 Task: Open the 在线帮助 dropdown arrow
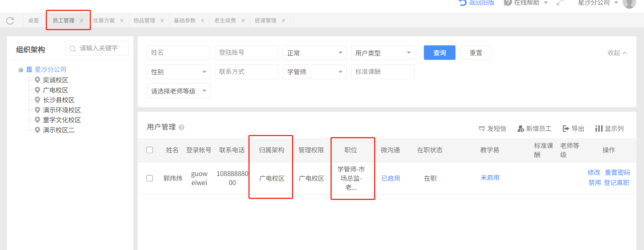pyautogui.click(x=546, y=3)
